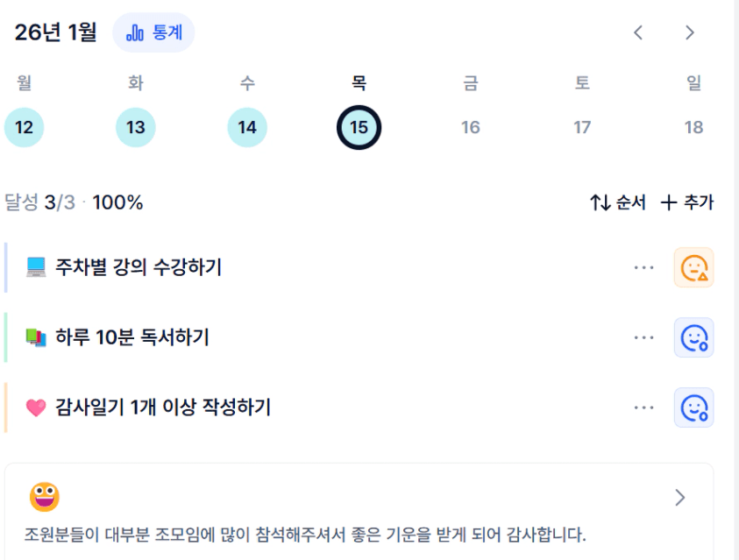Screen dimensions: 739x560
Task: Click the 추가 add button
Action: [x=687, y=202]
